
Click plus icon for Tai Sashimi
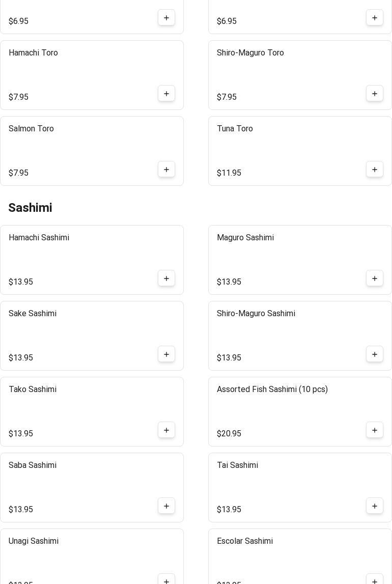pos(375,506)
